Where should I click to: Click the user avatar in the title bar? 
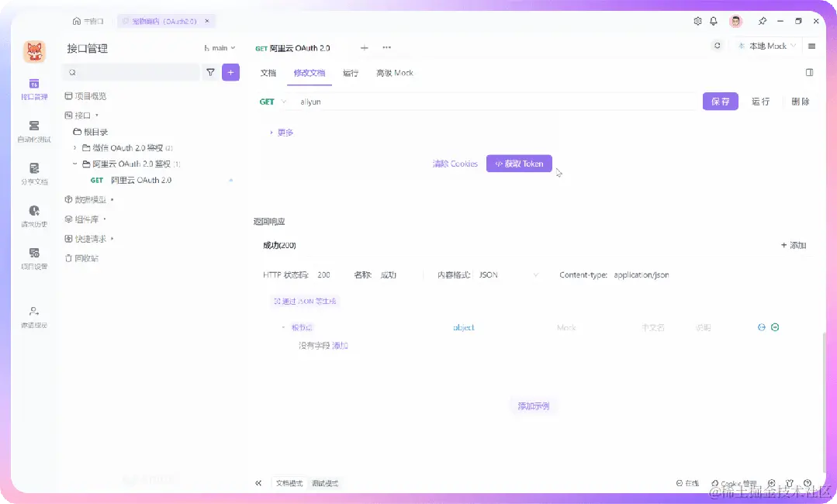coord(735,21)
